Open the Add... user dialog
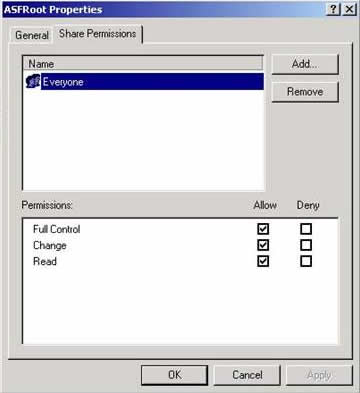Viewport: 360px width, 393px height. pyautogui.click(x=305, y=64)
